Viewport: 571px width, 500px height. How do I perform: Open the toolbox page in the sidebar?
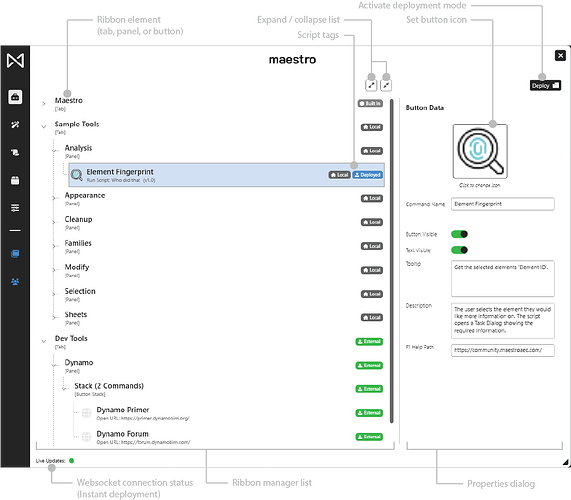pyautogui.click(x=15, y=97)
